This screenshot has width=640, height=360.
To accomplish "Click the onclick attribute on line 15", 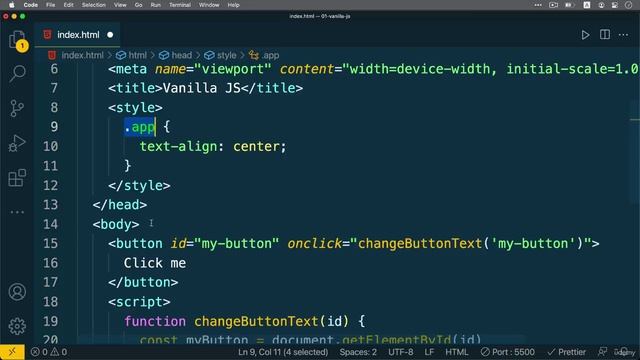I will (x=314, y=244).
